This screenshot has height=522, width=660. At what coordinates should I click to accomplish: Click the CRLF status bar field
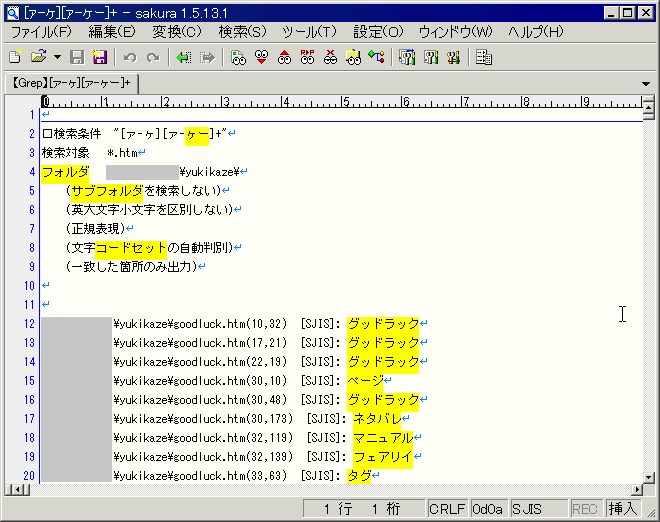447,509
